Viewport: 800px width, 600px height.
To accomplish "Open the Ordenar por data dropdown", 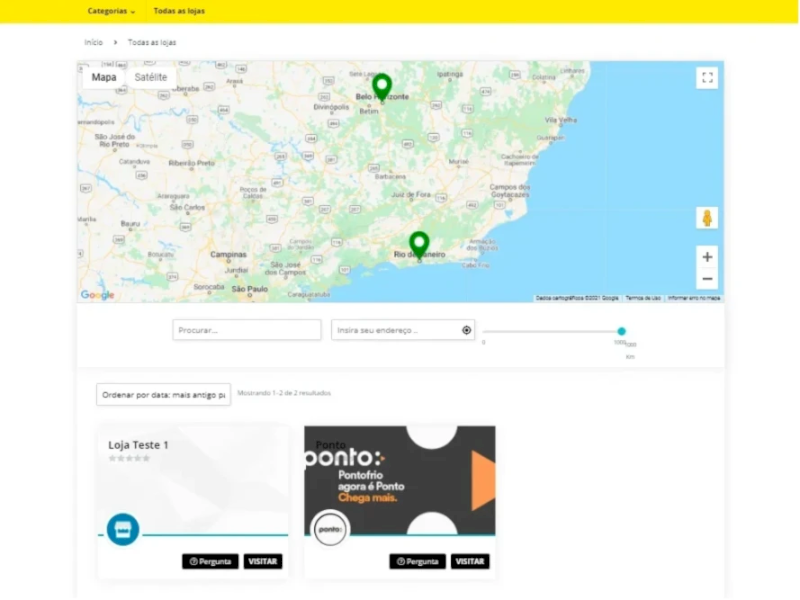I will coord(163,395).
